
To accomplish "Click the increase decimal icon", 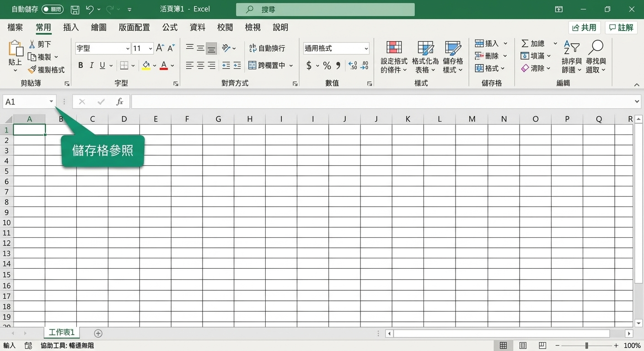I will click(353, 65).
